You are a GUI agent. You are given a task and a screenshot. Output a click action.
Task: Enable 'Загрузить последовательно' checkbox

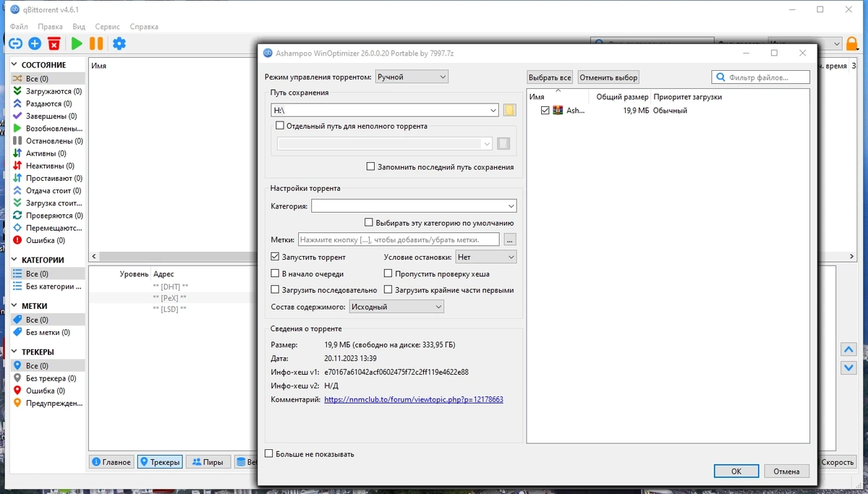point(275,289)
